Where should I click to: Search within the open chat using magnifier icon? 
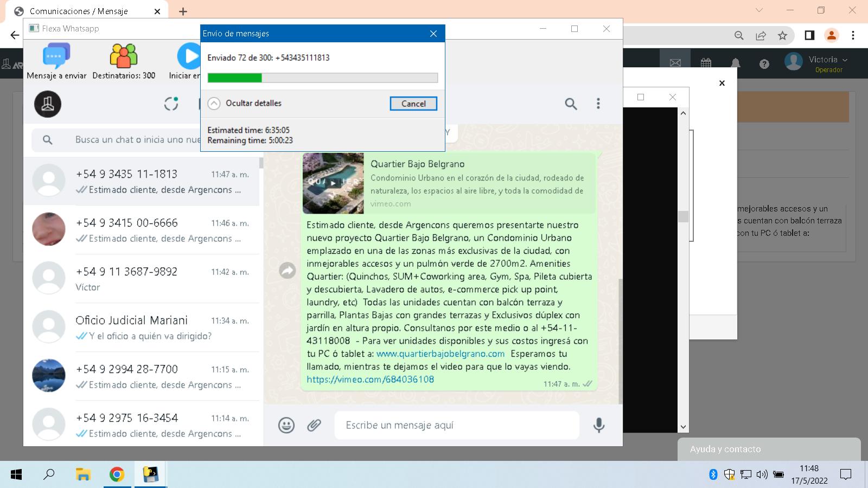pos(571,104)
